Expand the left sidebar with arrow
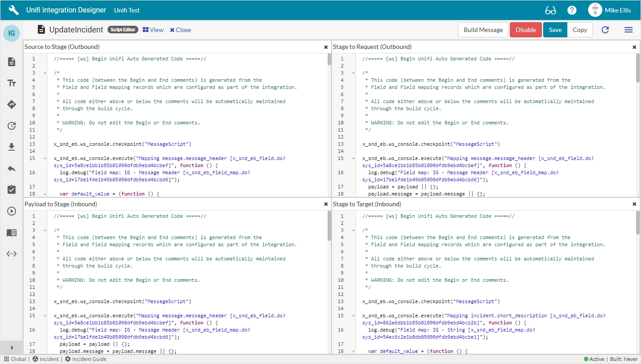This screenshot has height=364, width=641. pos(12,348)
